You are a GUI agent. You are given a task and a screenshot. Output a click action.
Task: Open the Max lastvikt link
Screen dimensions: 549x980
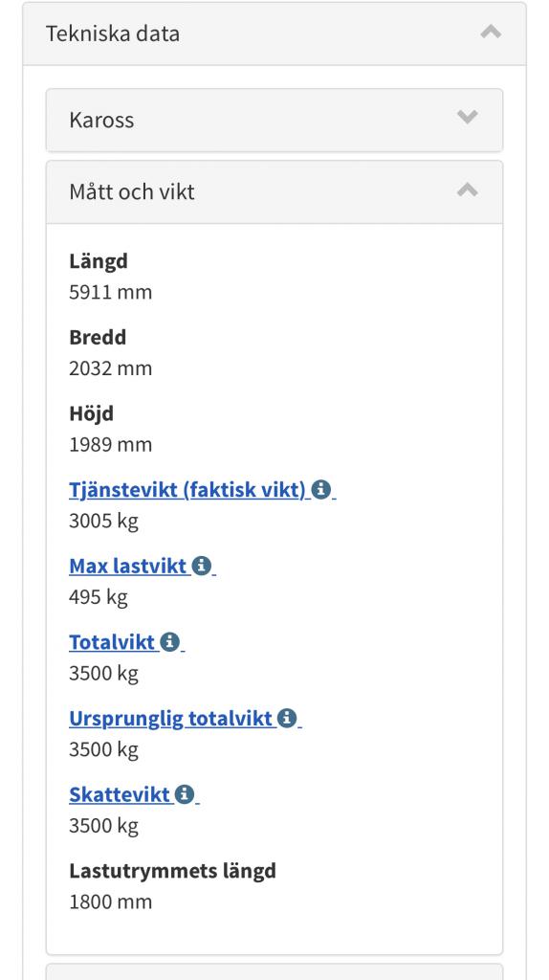128,567
